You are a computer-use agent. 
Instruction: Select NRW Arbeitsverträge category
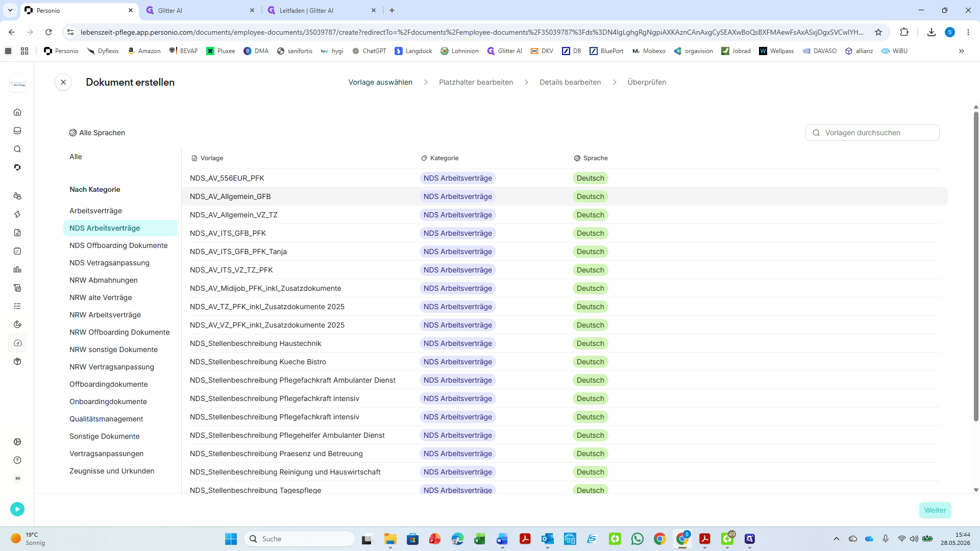tap(105, 315)
